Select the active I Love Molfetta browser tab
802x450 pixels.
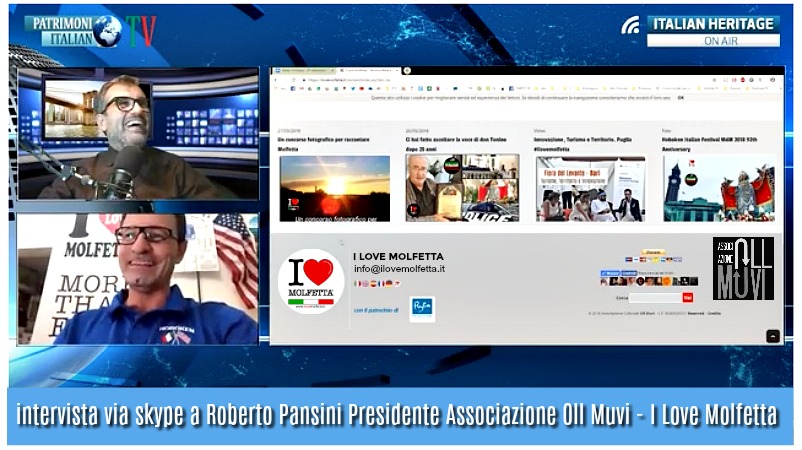pos(369,70)
